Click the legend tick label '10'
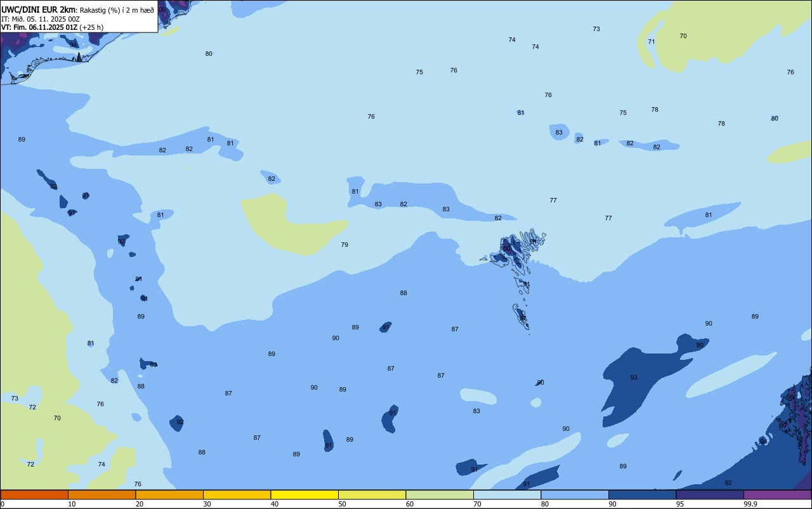Image resolution: width=812 pixels, height=509 pixels. click(72, 504)
